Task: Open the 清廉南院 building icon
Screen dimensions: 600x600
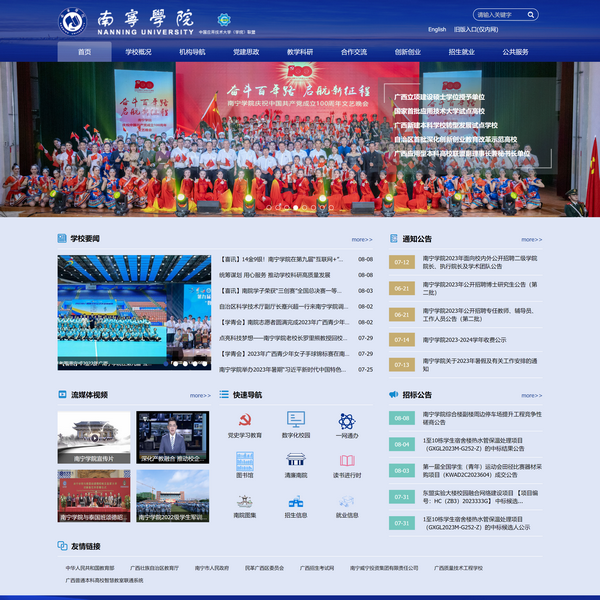Action: tap(296, 460)
